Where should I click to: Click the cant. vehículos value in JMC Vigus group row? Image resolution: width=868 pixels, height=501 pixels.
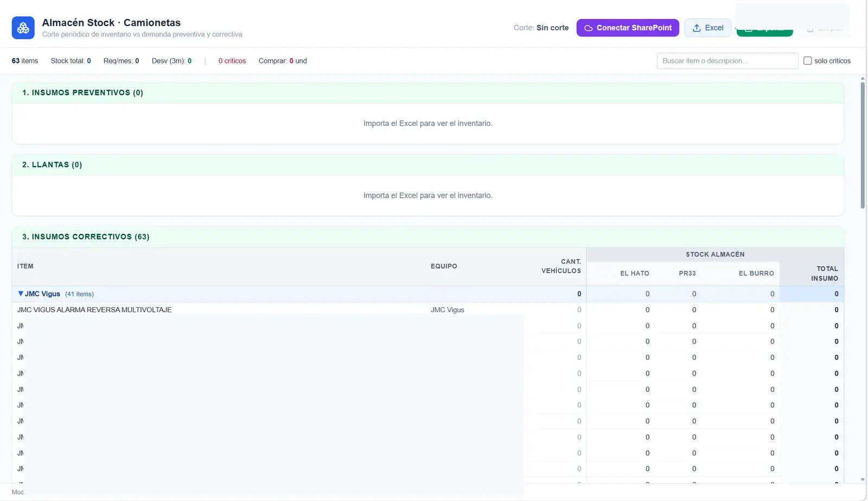579,294
